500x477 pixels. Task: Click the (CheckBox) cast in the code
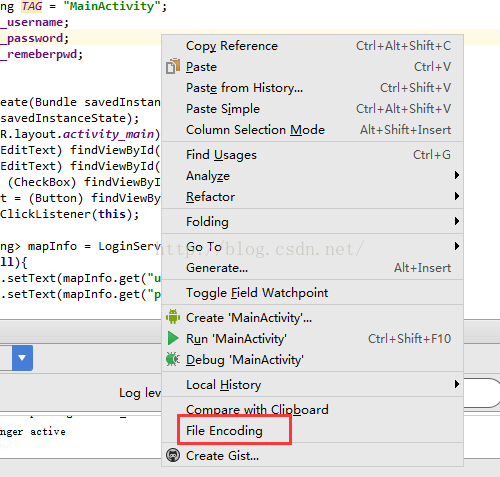pos(42,182)
